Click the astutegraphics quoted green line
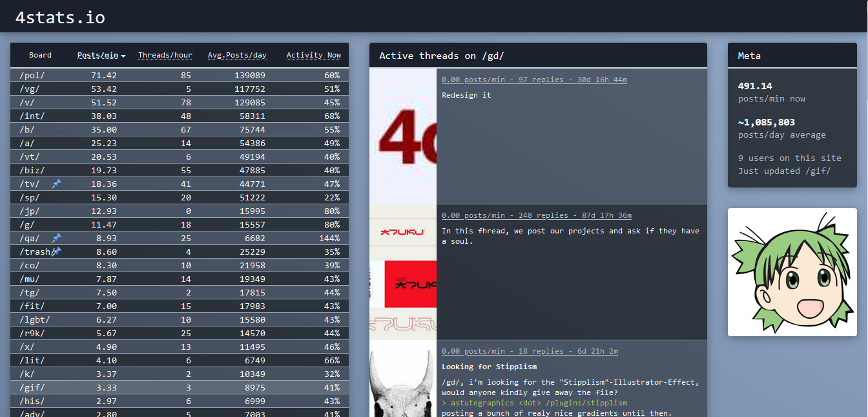Image resolution: width=868 pixels, height=417 pixels. coord(534,403)
